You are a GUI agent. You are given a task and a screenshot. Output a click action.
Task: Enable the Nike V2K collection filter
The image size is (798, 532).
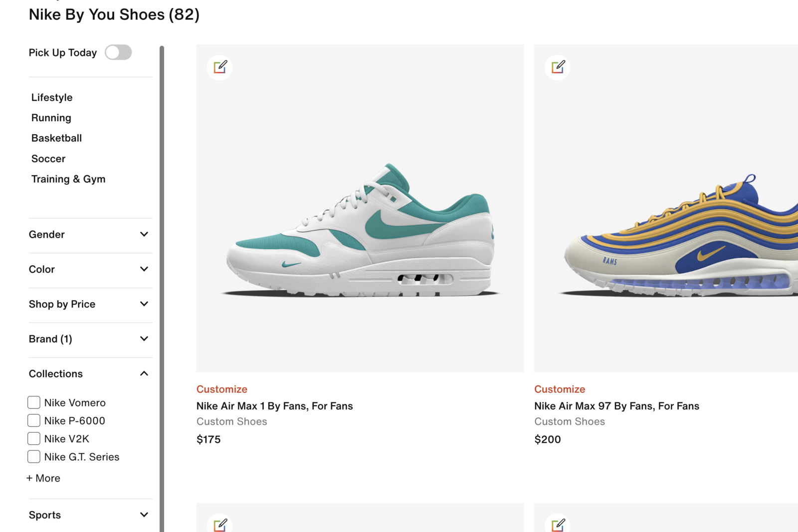click(34, 439)
